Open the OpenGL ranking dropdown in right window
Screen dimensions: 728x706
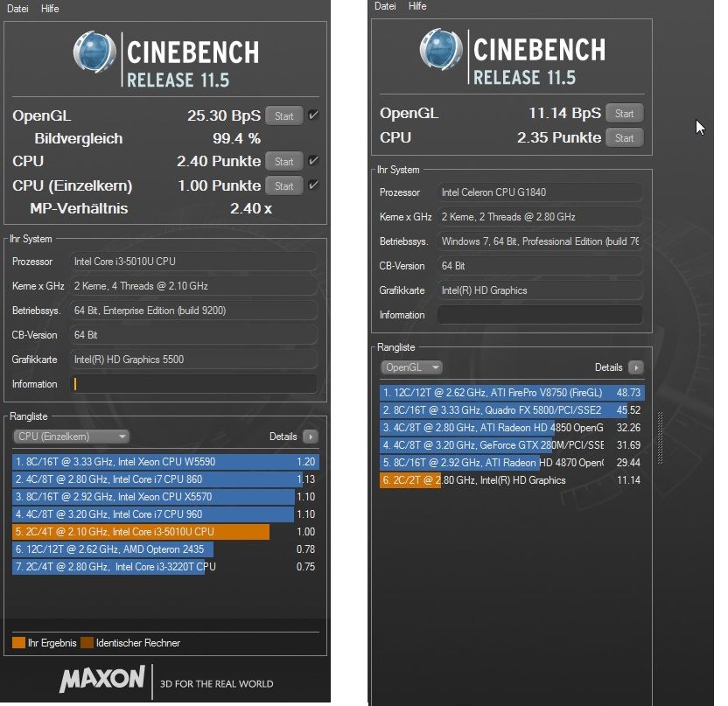pyautogui.click(x=411, y=367)
